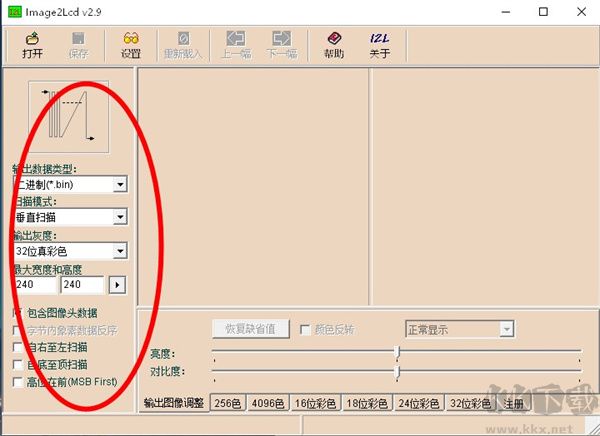This screenshot has height=436, width=600.
Task: Click the max width input field showing 240
Action: tap(36, 285)
